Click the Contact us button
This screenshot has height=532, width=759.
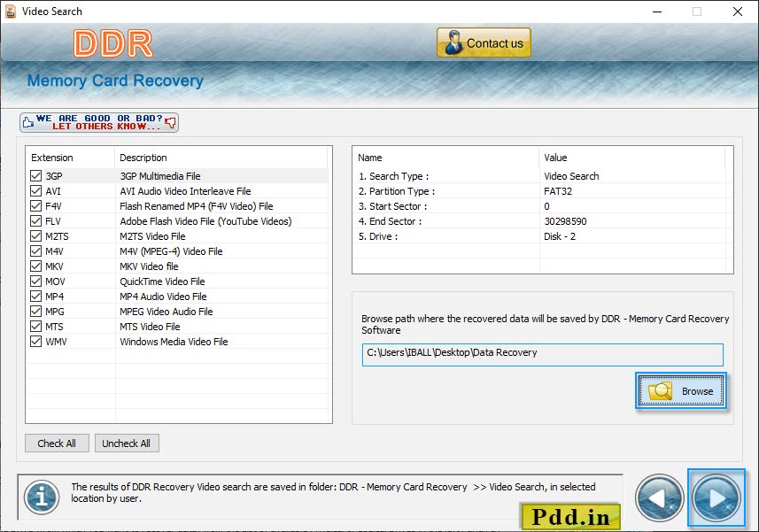click(x=484, y=42)
